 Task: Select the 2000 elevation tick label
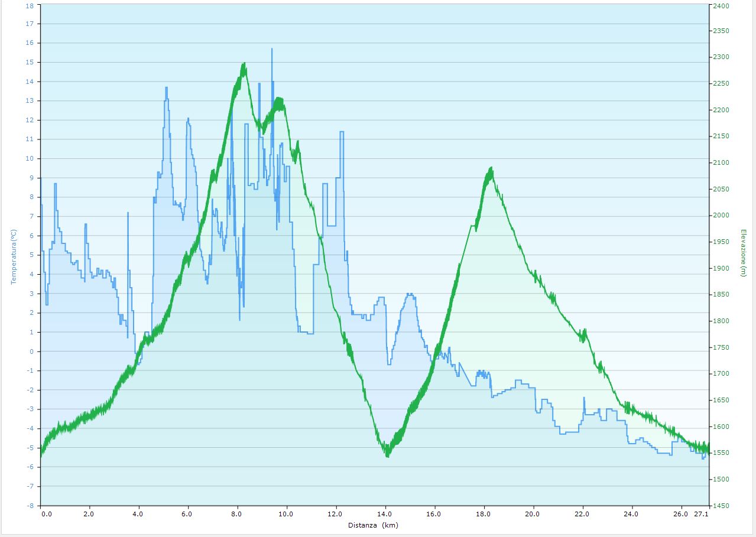(723, 216)
